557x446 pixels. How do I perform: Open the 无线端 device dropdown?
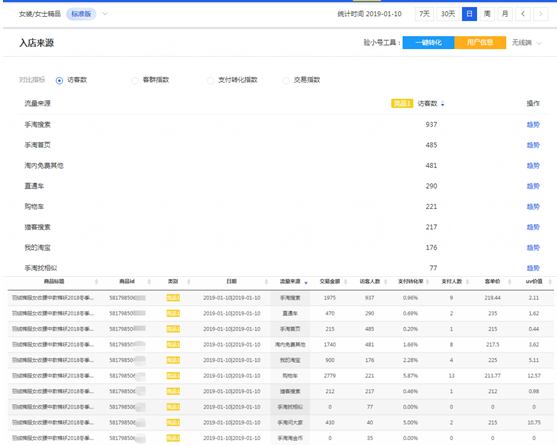(x=527, y=43)
